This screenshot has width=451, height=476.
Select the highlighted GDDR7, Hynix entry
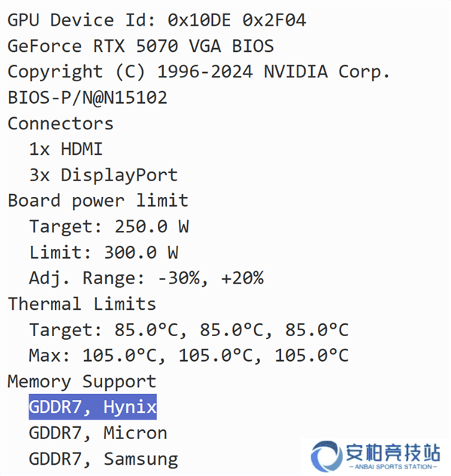click(x=92, y=407)
